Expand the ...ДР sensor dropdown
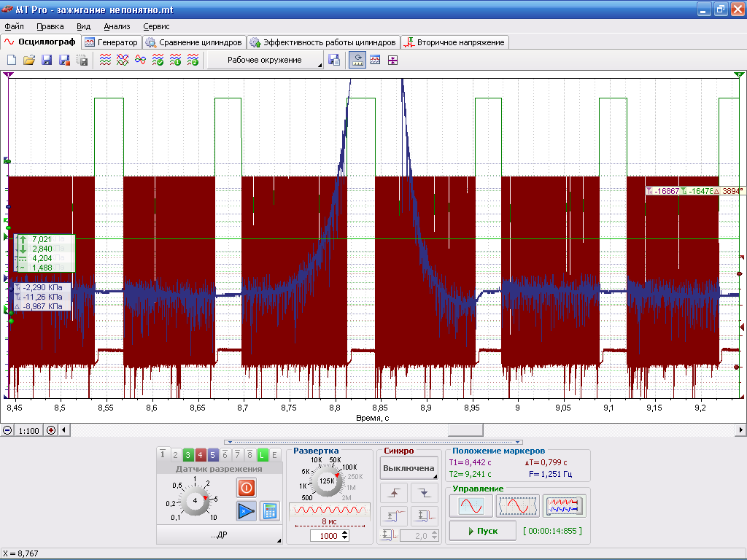Viewport: 747px width, 560px height. [219, 534]
